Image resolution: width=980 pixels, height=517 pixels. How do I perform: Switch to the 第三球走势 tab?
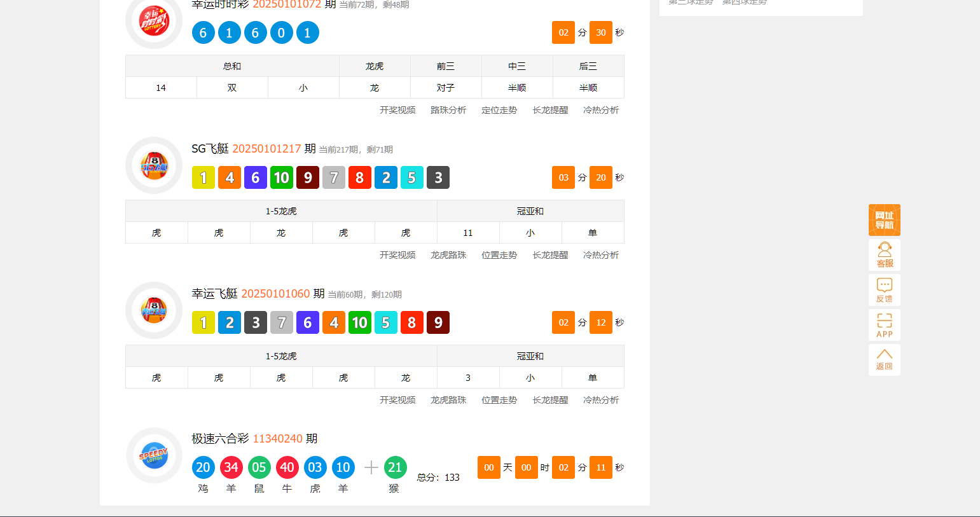[689, 2]
